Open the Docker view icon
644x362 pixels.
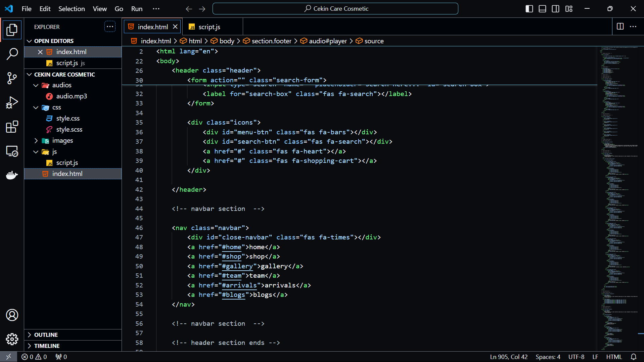[12, 175]
